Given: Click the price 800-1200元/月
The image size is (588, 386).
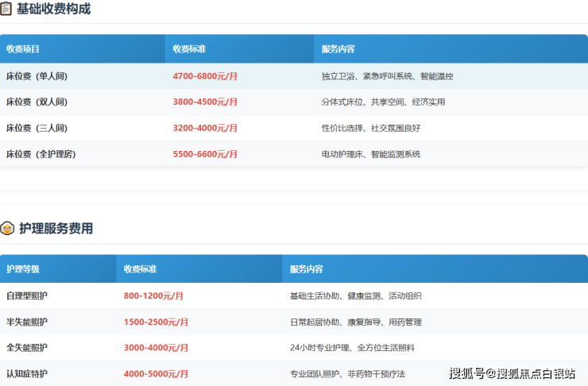Looking at the screenshot, I should [153, 295].
